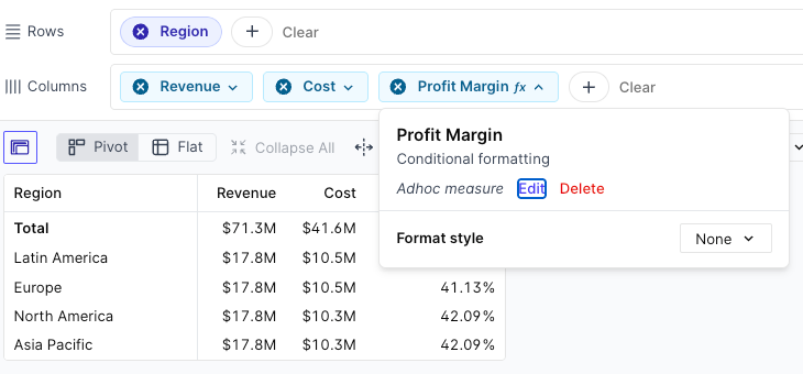
Task: Click Conditional formatting subtitle text
Action: [x=473, y=159]
